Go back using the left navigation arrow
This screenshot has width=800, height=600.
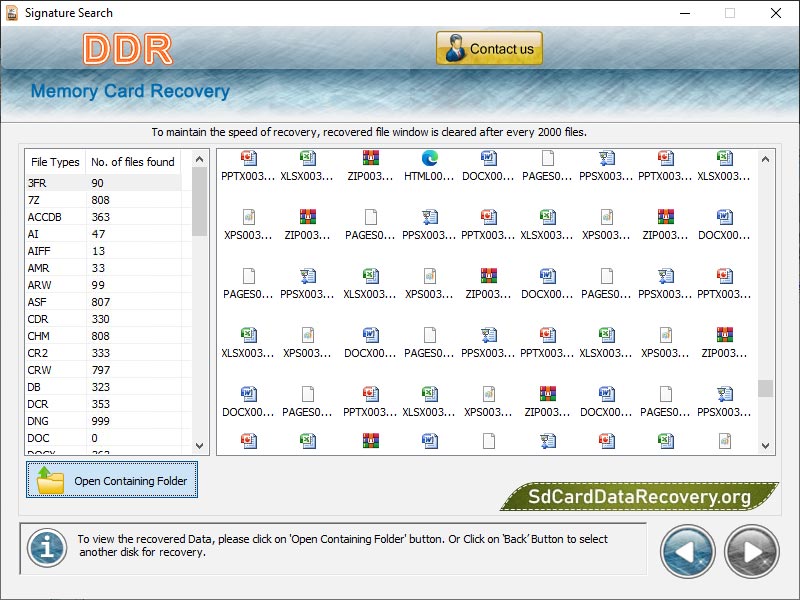pyautogui.click(x=687, y=551)
